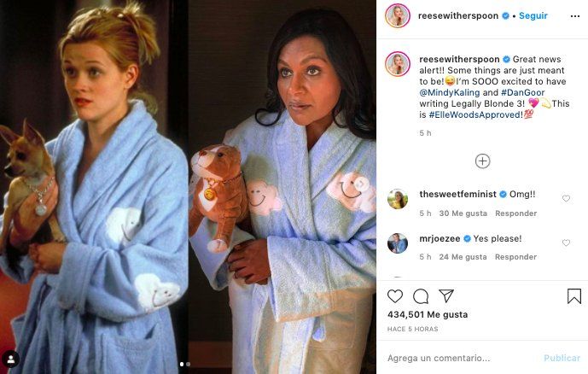This screenshot has height=374, width=588.
Task: Share the post via paper plane icon
Action: pos(446,296)
